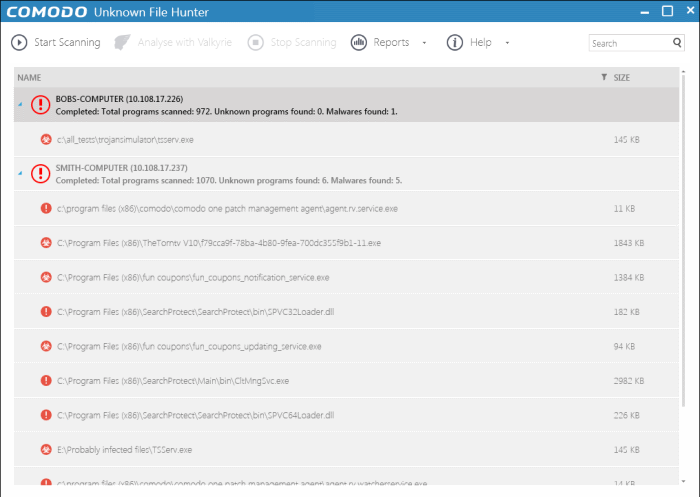
Task: Maximize the Unknown File Hunter window
Action: (667, 11)
